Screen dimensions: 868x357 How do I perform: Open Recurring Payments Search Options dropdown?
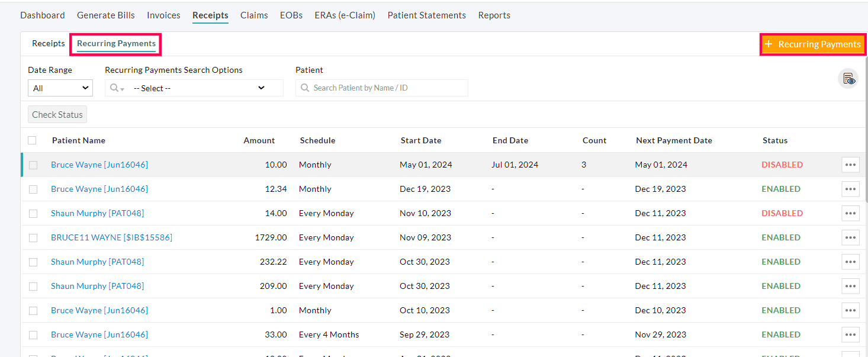coord(199,88)
